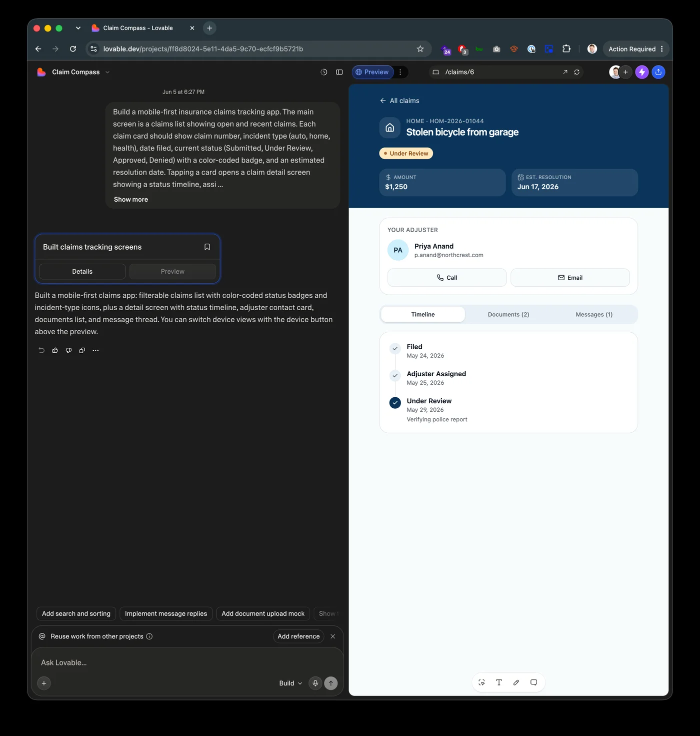Open the version history clock icon
This screenshot has width=700, height=736.
[x=324, y=72]
